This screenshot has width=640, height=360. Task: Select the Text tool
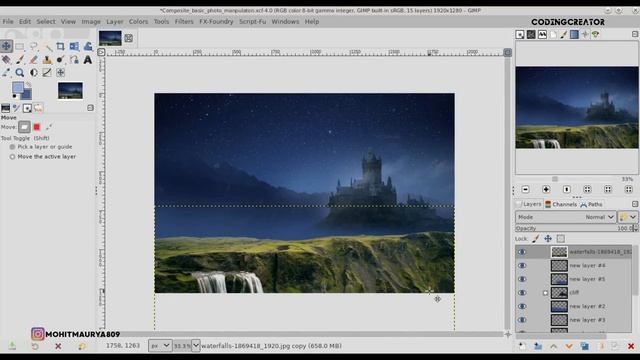point(88,60)
